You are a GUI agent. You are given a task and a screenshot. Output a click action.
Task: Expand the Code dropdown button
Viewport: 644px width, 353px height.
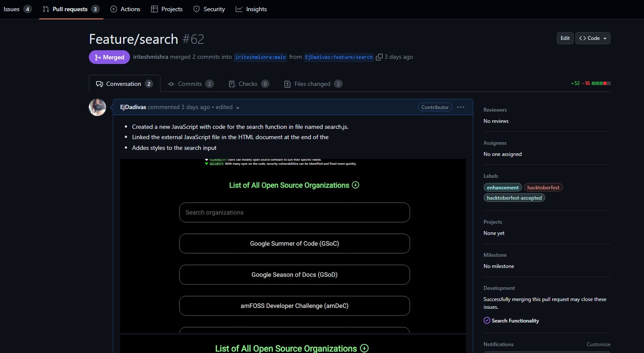593,38
